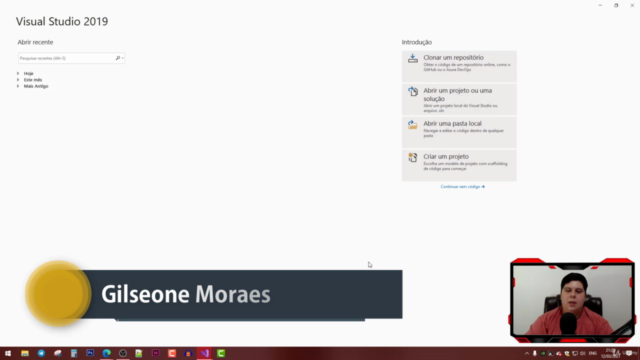Click the Visual Studio taskbar icon
Viewport: 640px width, 360px height.
point(204,353)
